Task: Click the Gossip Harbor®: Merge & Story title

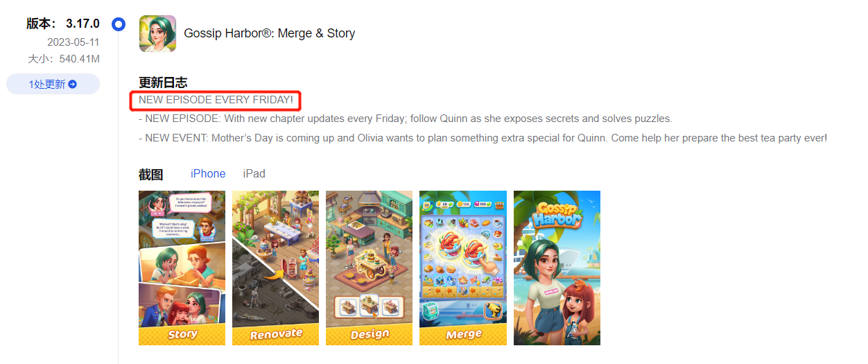Action: 270,33
